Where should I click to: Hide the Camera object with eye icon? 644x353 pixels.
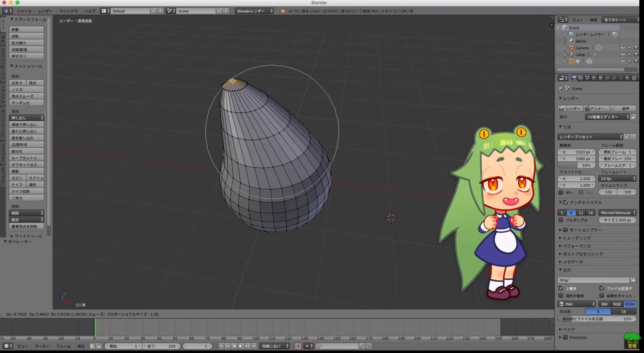(623, 48)
